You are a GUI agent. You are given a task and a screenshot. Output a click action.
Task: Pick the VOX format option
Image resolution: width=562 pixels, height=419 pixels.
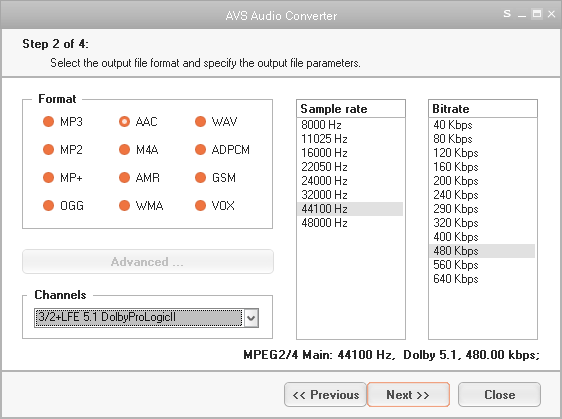[200, 205]
